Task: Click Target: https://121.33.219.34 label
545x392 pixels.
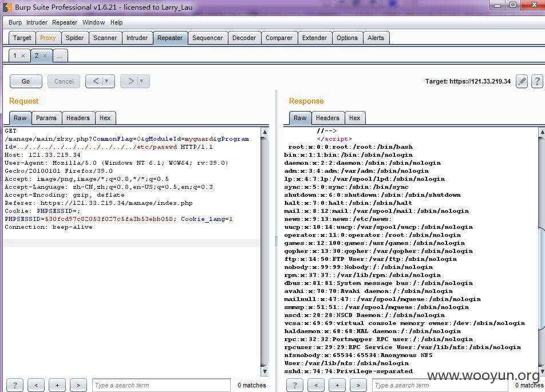Action: click(468, 81)
